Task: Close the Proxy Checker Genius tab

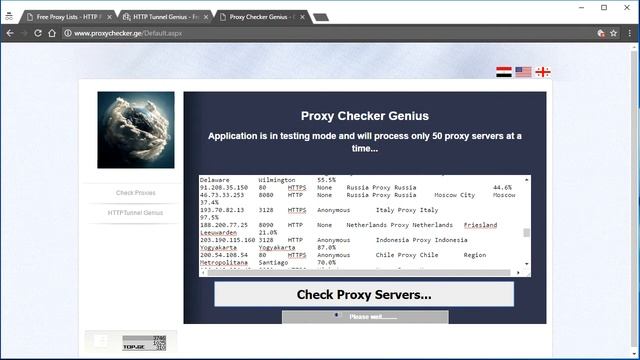Action: click(302, 17)
